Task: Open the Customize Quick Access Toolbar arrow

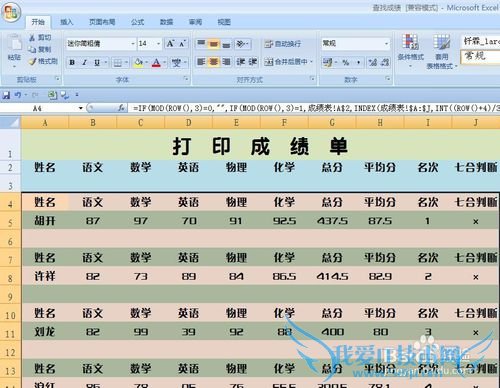Action: click(77, 95)
